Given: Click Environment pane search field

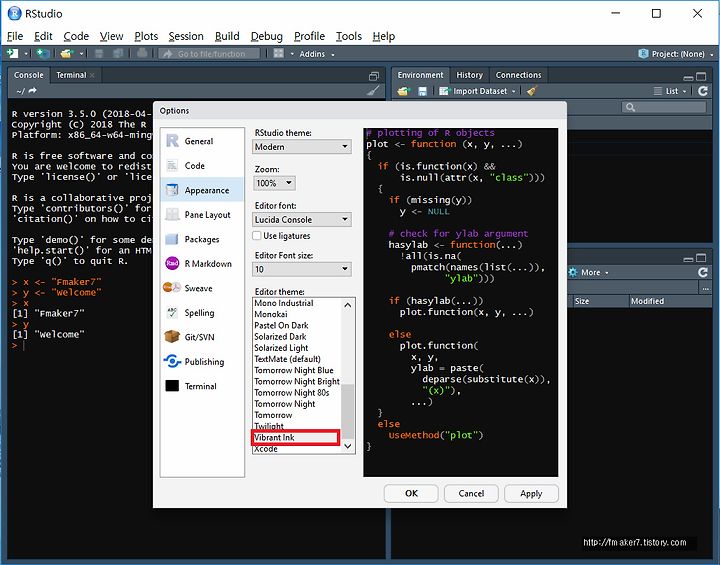Looking at the screenshot, I should point(664,107).
